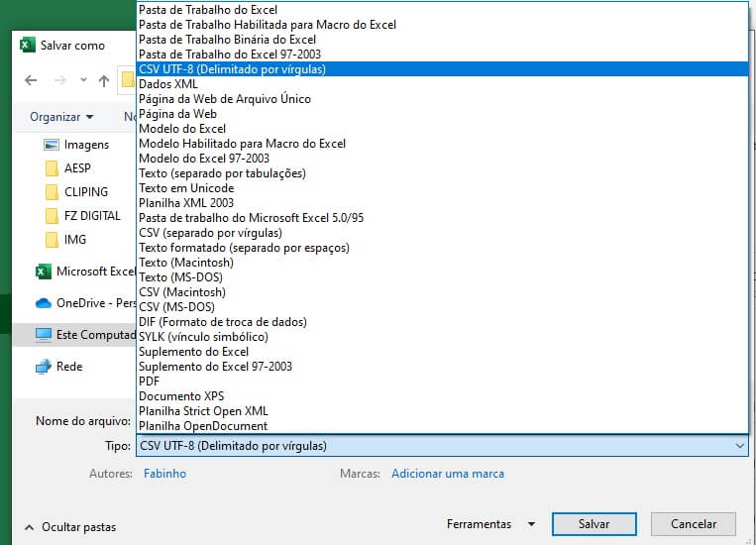Open the Ferramentas dropdown
The height and width of the screenshot is (545, 756).
(490, 524)
